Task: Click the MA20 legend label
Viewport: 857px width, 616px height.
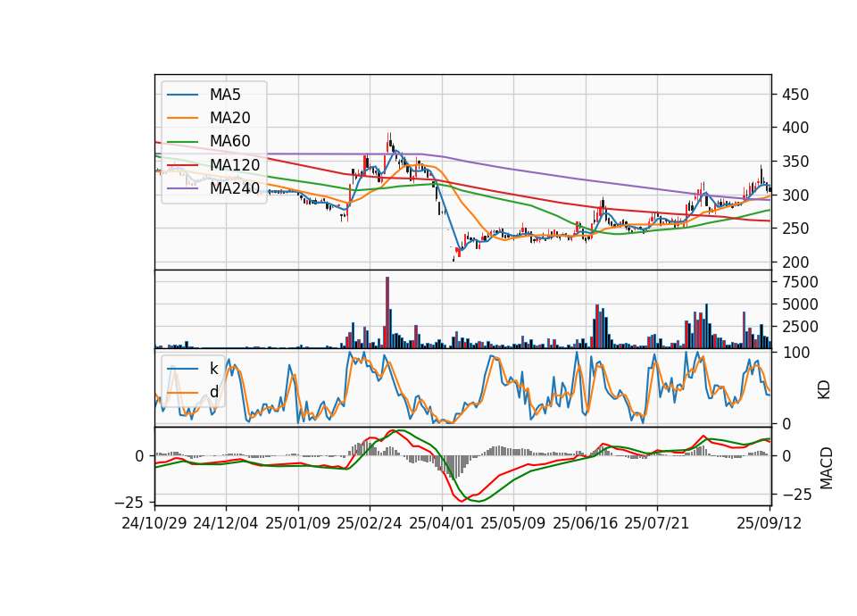Action: pyautogui.click(x=229, y=118)
